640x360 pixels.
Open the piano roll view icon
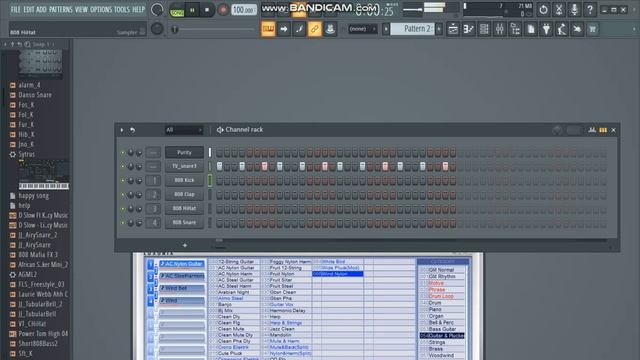coord(469,29)
